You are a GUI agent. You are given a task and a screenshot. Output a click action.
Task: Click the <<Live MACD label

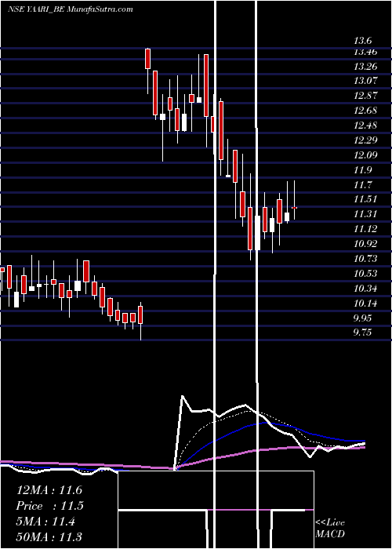click(330, 528)
